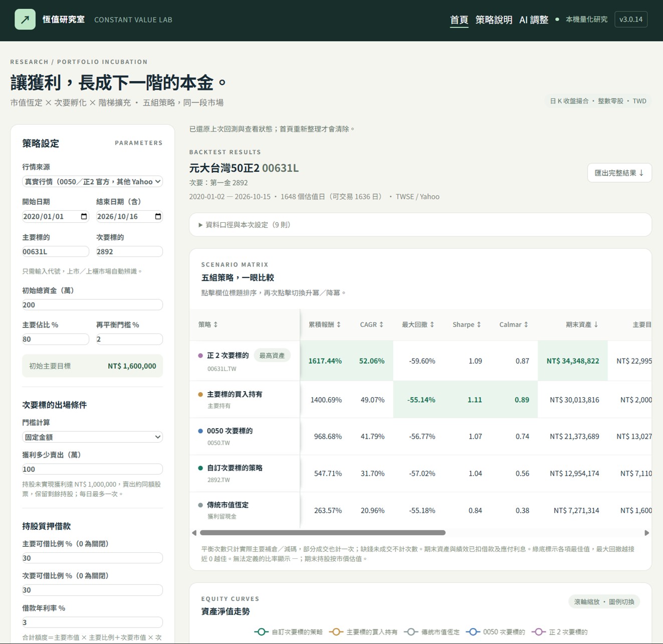Click the 借款年利率 % input field
This screenshot has width=663, height=644.
(x=93, y=622)
